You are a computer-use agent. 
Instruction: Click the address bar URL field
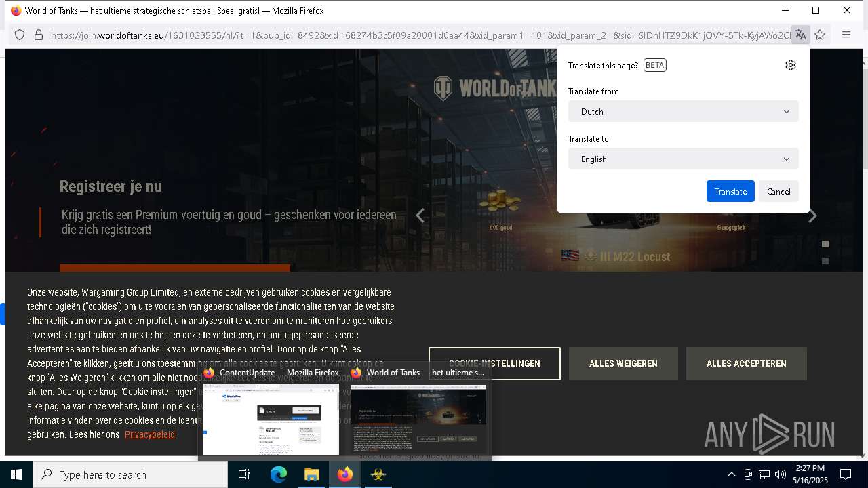[x=420, y=35]
